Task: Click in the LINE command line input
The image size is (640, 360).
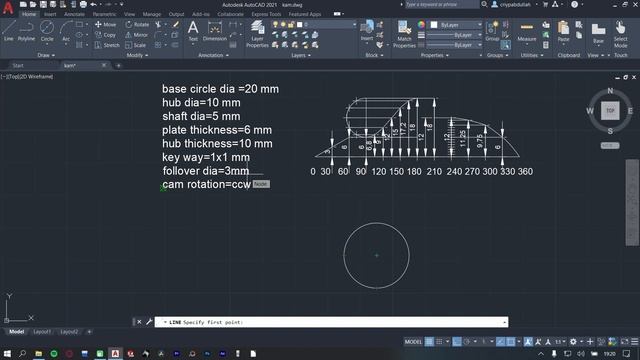Action: tap(331, 322)
